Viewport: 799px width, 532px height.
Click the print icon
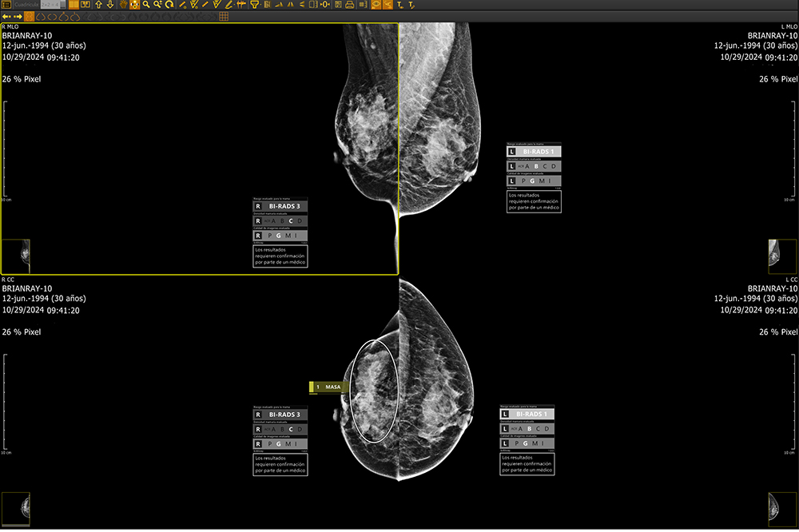tap(350, 5)
